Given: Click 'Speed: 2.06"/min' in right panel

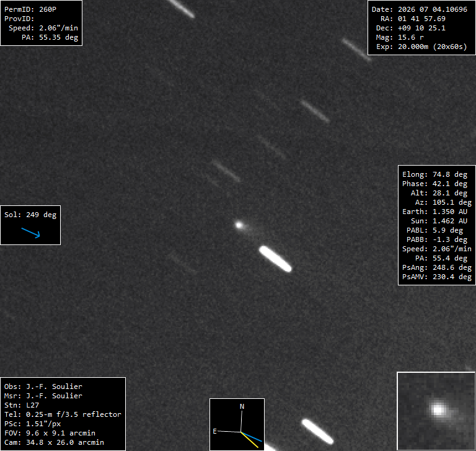Looking at the screenshot, I should point(437,249).
